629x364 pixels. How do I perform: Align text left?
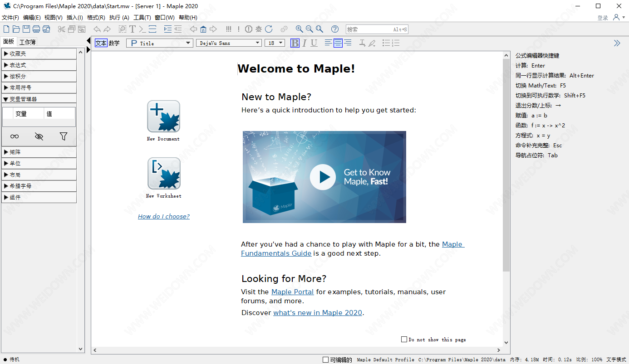point(329,43)
